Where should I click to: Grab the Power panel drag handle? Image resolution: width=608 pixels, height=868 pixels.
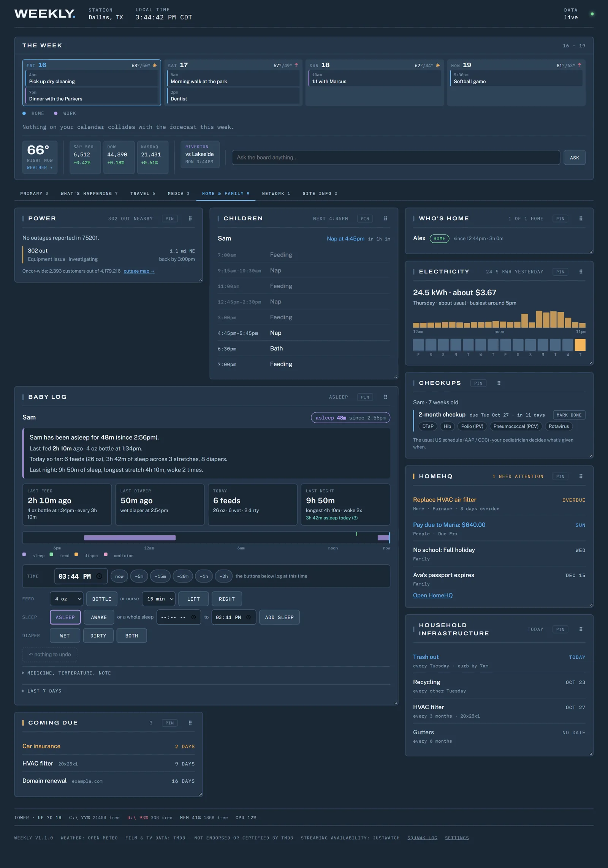click(x=190, y=218)
